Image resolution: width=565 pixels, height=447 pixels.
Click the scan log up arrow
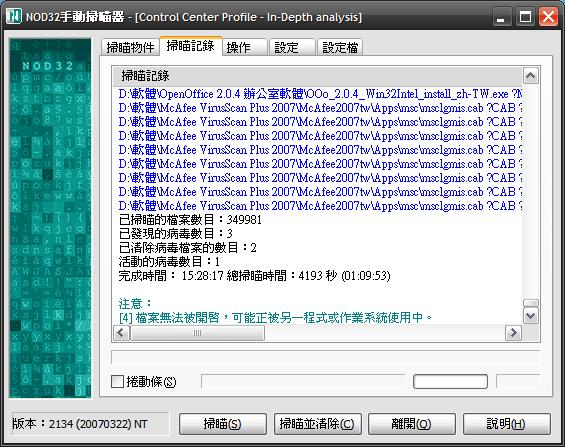point(531,75)
